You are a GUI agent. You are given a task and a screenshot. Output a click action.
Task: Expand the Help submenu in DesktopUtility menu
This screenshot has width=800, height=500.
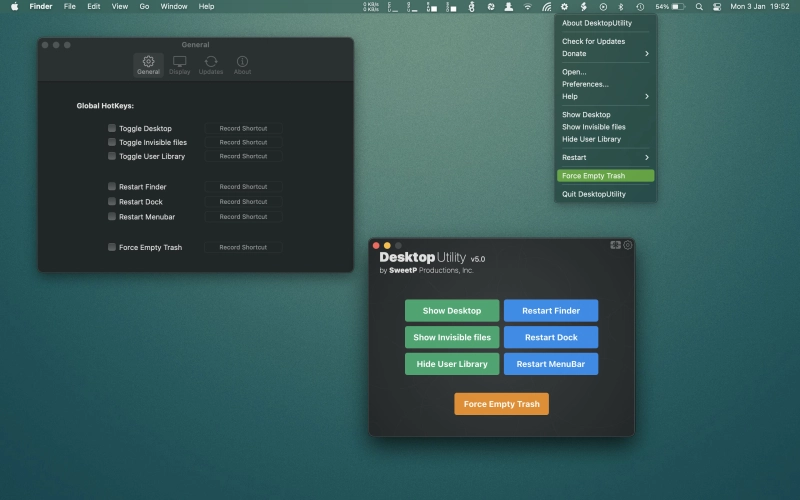[605, 96]
